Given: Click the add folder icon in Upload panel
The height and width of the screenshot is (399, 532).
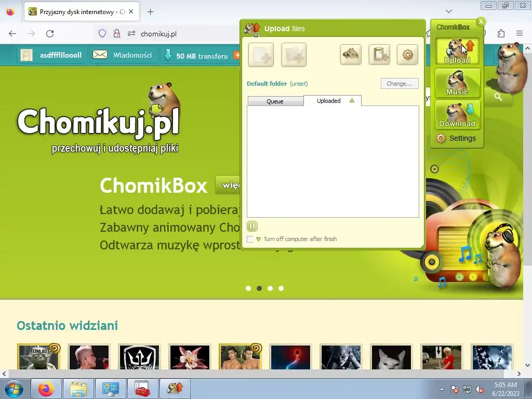Looking at the screenshot, I should point(294,55).
